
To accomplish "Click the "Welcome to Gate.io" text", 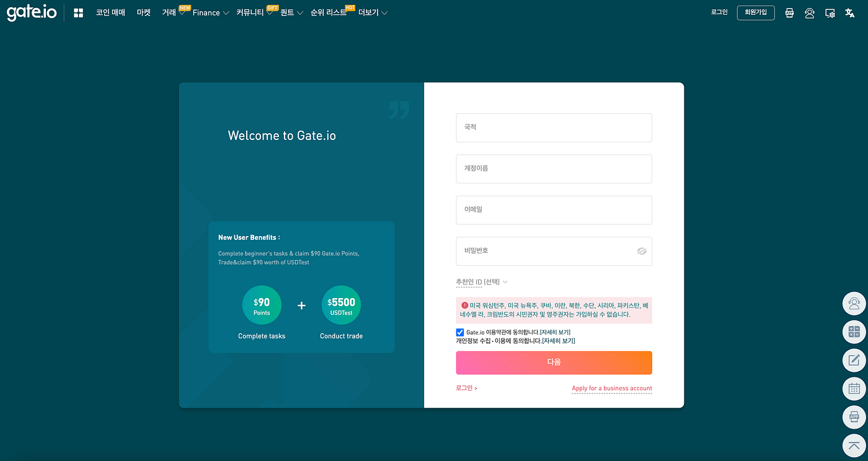I will (x=282, y=136).
